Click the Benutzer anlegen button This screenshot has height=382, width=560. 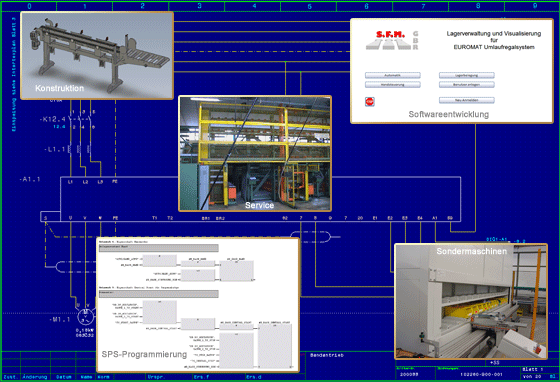point(466,85)
